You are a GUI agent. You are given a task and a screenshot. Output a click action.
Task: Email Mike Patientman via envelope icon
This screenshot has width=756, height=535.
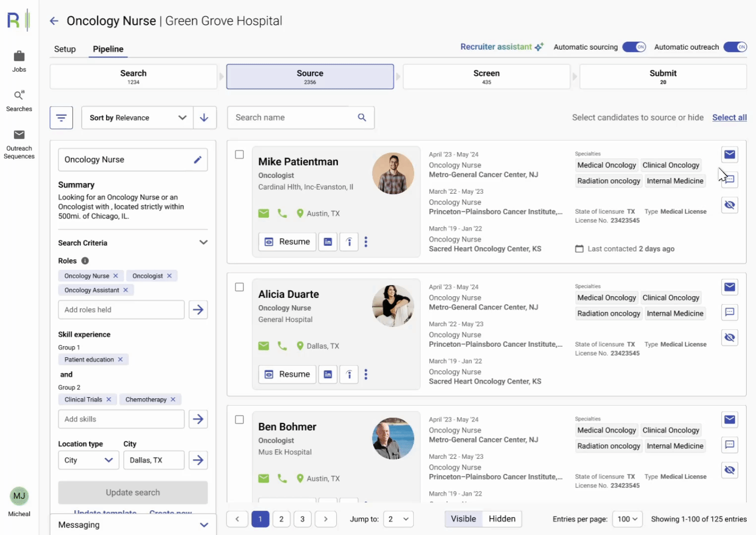264,214
